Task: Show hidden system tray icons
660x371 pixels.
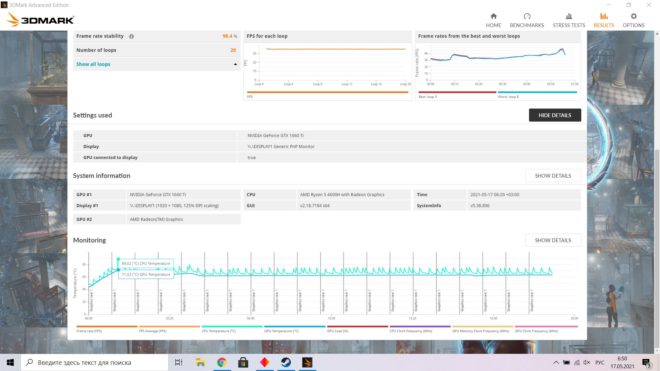Action: [x=556, y=363]
